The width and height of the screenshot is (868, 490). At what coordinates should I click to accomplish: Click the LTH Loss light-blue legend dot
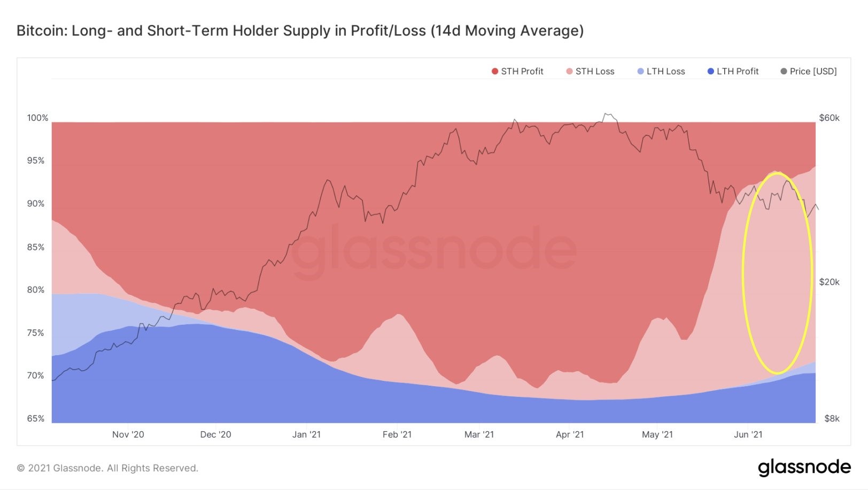(x=640, y=71)
